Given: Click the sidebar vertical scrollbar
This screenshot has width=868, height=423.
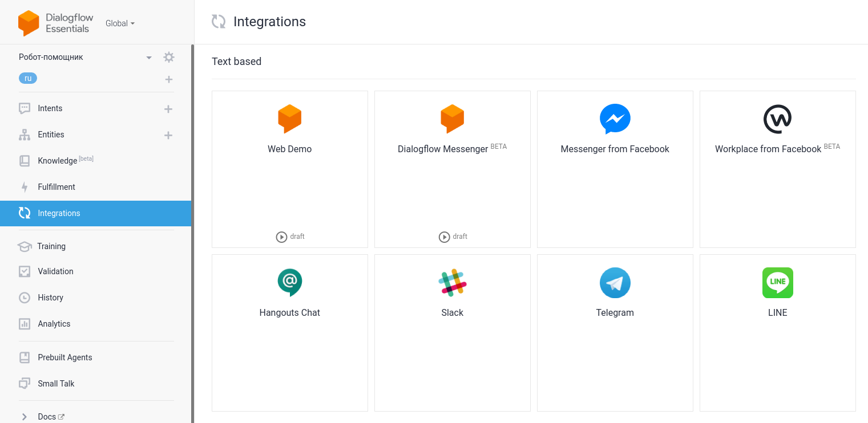Looking at the screenshot, I should click(193, 234).
